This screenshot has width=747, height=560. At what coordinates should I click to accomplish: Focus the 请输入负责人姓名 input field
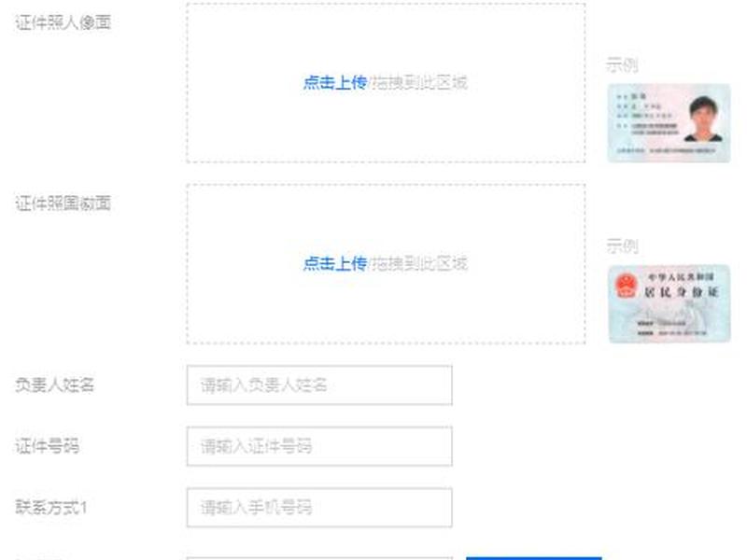click(x=319, y=385)
